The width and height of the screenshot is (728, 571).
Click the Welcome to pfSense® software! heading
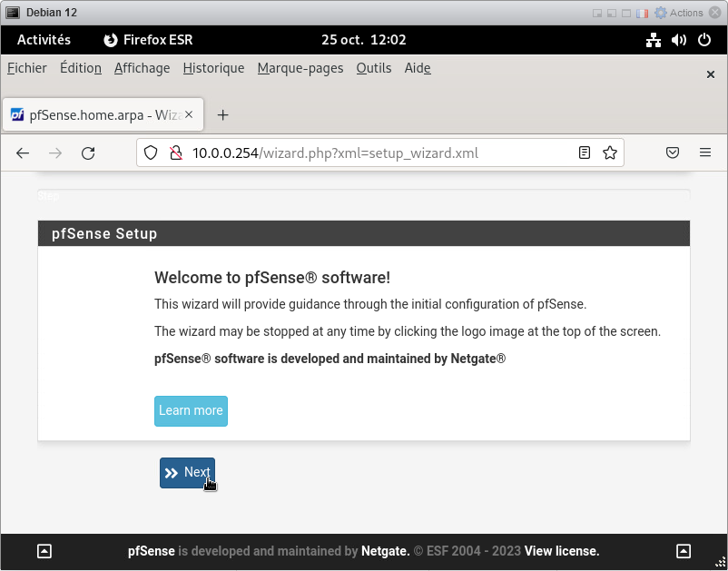(x=272, y=278)
